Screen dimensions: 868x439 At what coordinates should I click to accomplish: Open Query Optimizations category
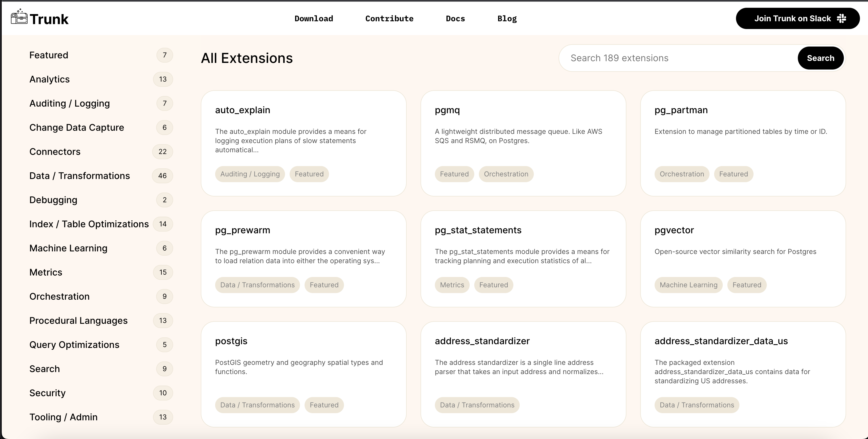(101, 345)
